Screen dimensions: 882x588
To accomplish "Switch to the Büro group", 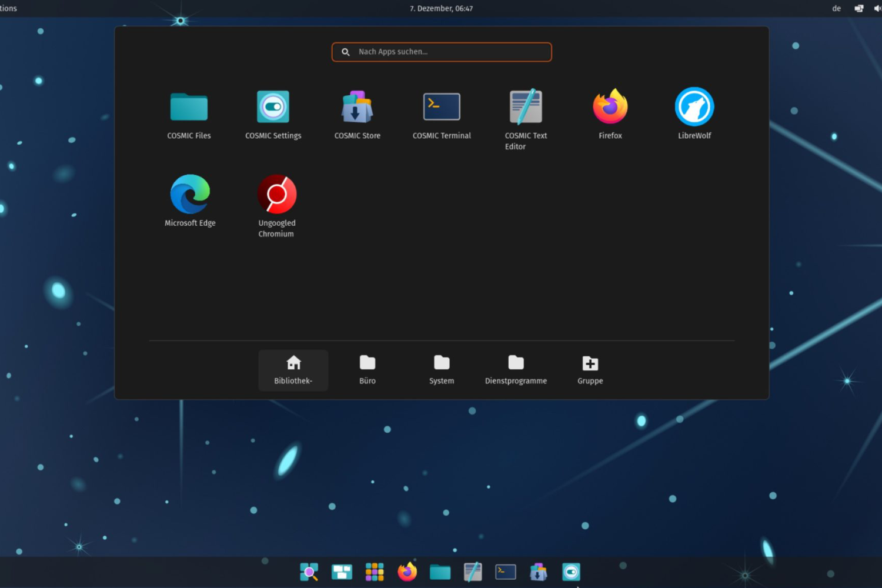I will 367,370.
